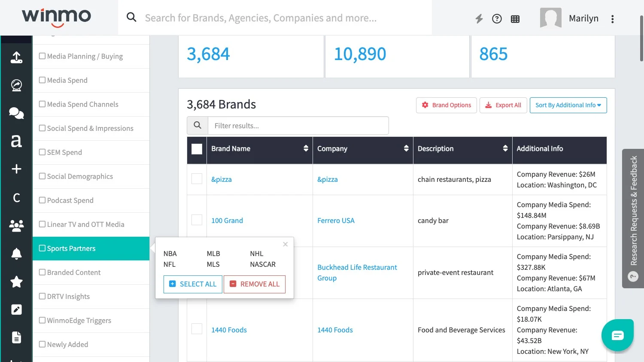Open Research Requests & Feedback side tab
Viewport: 644px width, 362px height.
click(633, 218)
